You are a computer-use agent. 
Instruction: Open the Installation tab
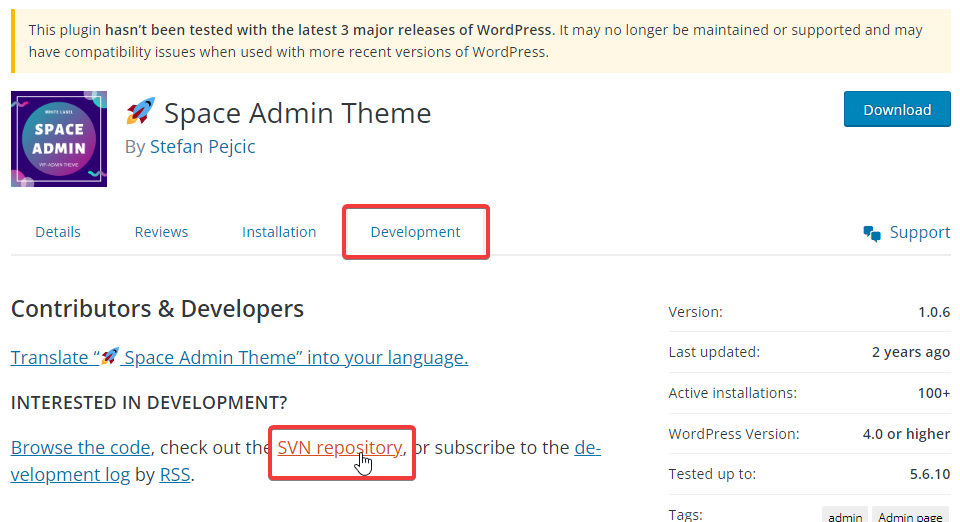coord(279,232)
